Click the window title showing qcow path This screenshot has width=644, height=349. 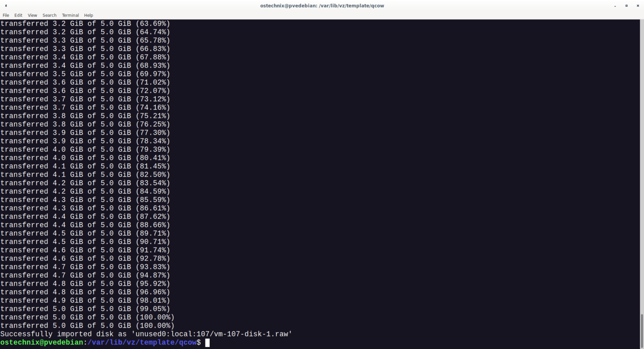point(322,5)
